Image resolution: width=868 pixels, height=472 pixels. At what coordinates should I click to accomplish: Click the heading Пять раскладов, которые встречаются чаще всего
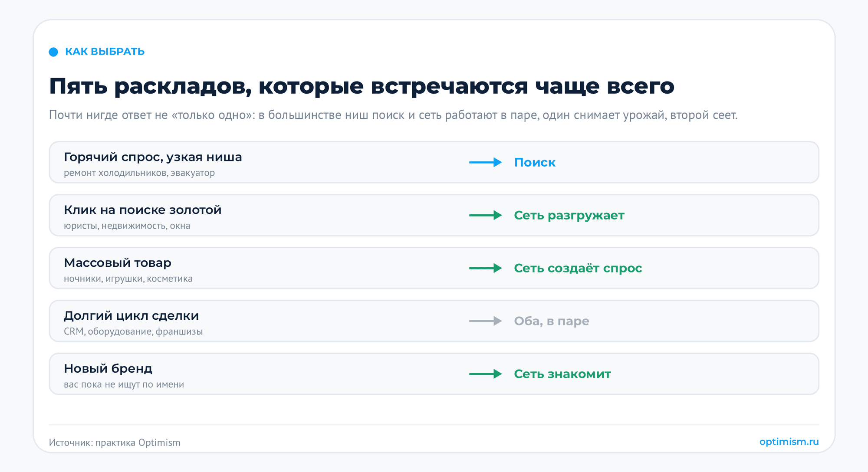click(x=362, y=86)
